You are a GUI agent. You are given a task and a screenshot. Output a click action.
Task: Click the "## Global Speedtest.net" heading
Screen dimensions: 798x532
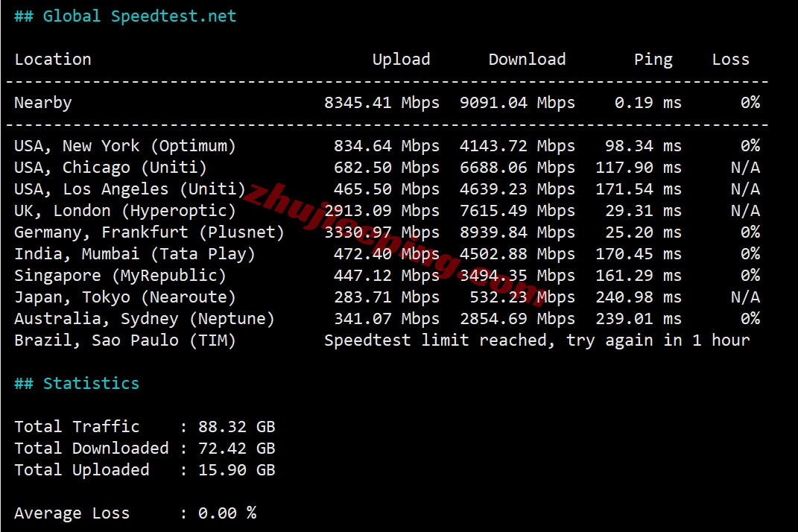click(x=125, y=16)
